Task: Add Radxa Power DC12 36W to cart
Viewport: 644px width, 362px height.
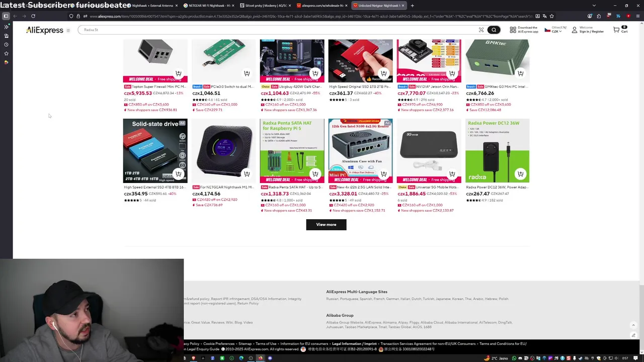Action: pos(520,174)
